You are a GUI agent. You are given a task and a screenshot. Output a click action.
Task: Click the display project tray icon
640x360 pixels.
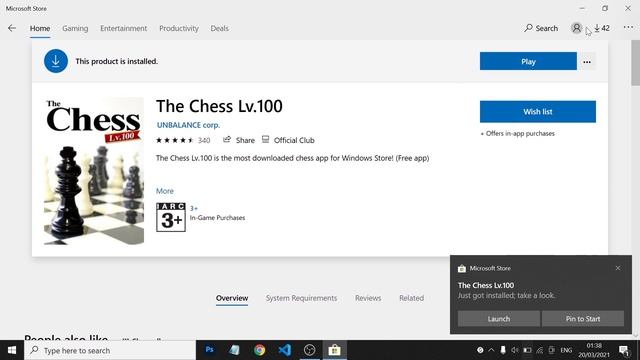point(552,350)
